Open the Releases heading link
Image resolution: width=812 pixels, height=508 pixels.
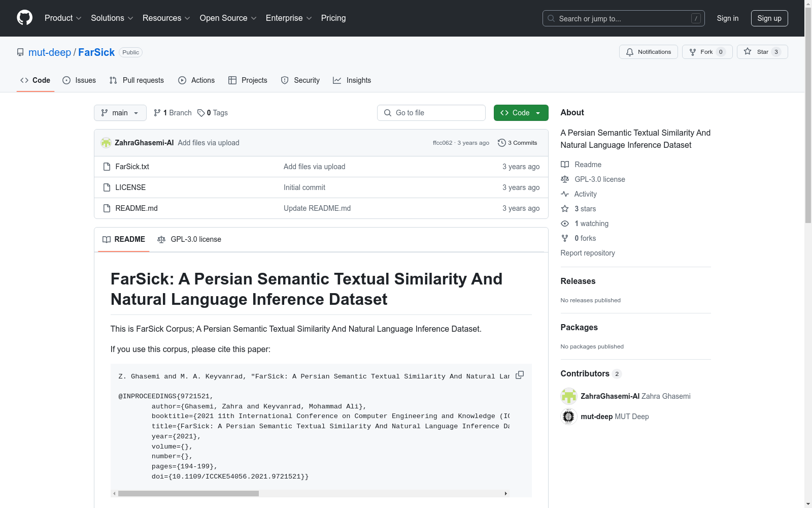pyautogui.click(x=578, y=281)
